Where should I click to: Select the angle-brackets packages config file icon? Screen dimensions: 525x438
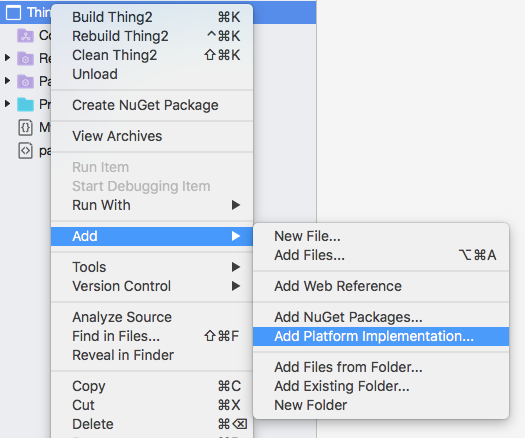point(25,151)
